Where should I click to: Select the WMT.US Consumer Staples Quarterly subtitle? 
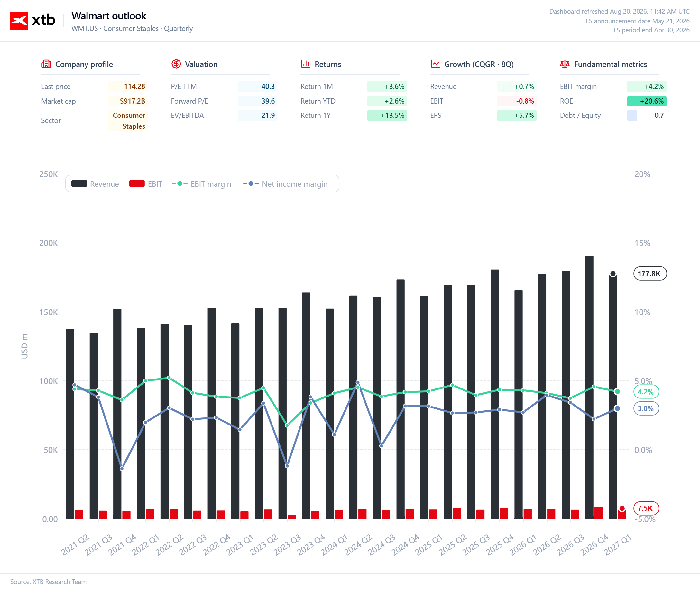(x=132, y=29)
